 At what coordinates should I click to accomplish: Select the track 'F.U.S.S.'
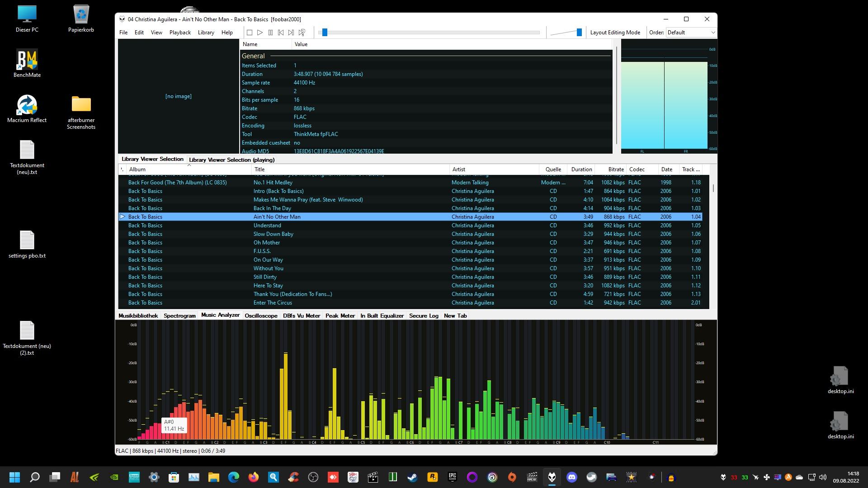[x=410, y=251]
